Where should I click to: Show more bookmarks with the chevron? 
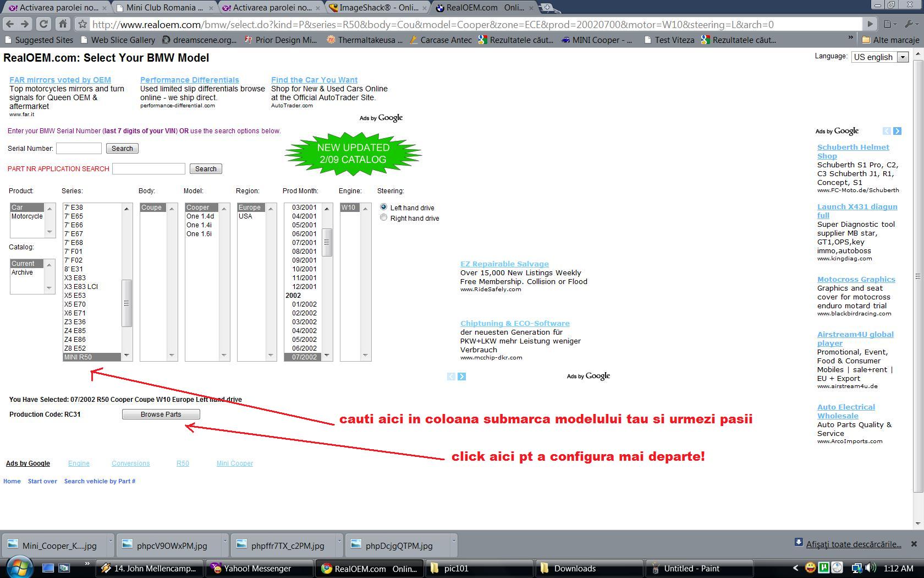(x=850, y=39)
